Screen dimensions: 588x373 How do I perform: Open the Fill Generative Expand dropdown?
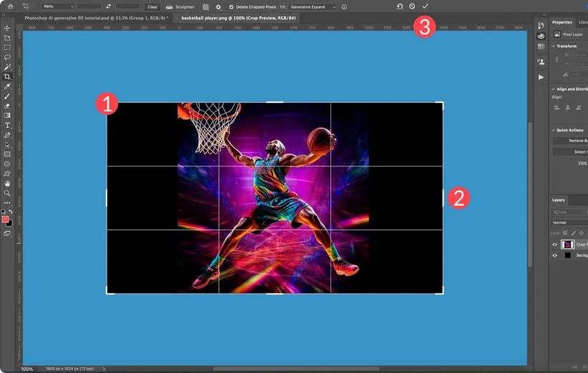[312, 6]
